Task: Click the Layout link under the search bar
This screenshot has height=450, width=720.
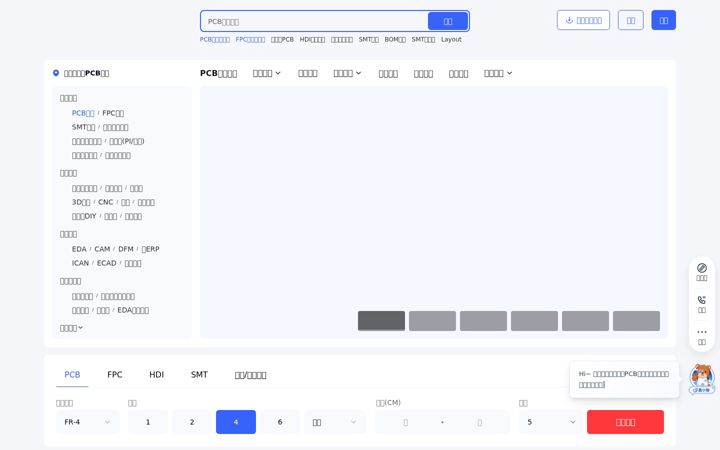Action: click(x=451, y=39)
